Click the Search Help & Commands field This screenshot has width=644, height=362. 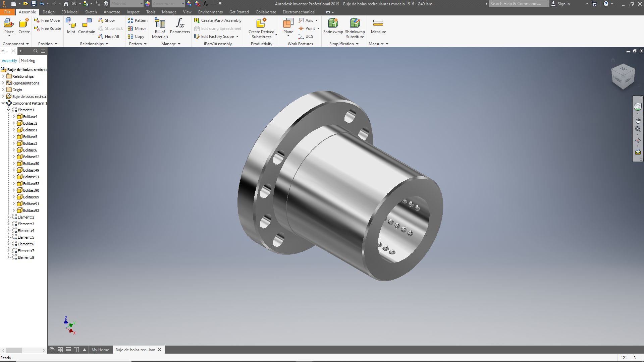click(x=518, y=4)
